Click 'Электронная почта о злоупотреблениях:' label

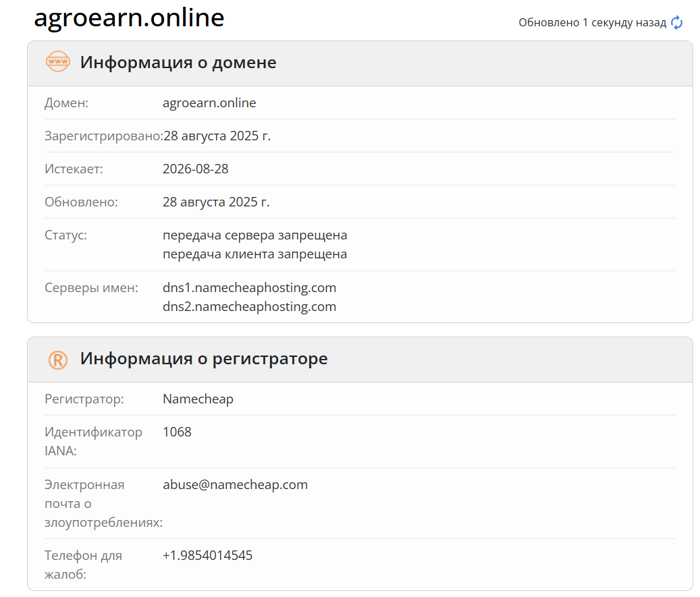(x=103, y=504)
